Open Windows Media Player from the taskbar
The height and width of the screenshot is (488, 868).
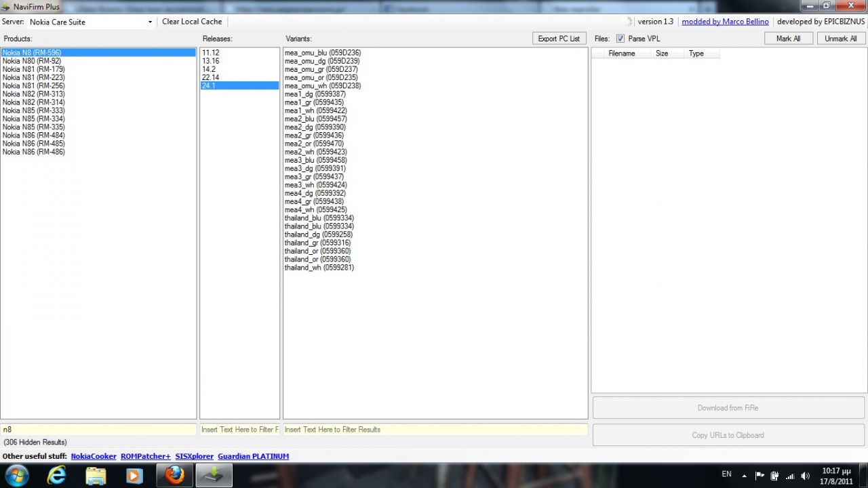134,475
